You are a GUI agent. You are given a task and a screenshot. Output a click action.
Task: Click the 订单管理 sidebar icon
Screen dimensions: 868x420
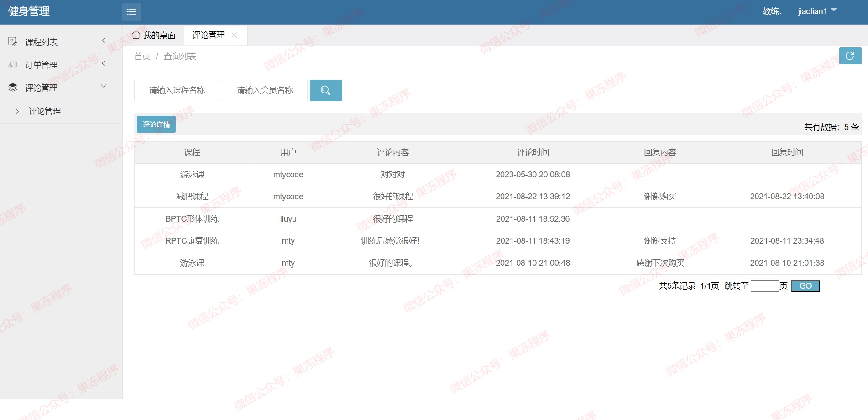point(13,65)
